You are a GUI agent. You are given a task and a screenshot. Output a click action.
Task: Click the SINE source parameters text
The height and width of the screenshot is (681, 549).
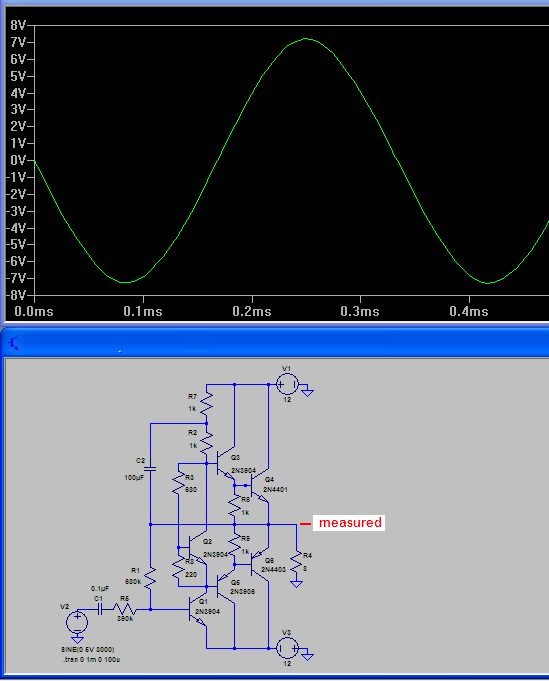[87, 649]
